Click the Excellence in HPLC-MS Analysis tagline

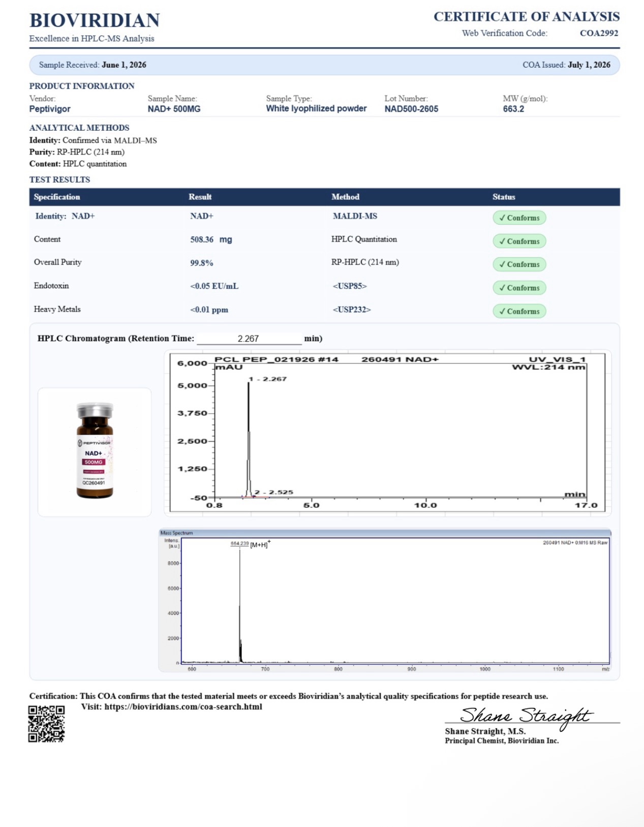(x=91, y=39)
